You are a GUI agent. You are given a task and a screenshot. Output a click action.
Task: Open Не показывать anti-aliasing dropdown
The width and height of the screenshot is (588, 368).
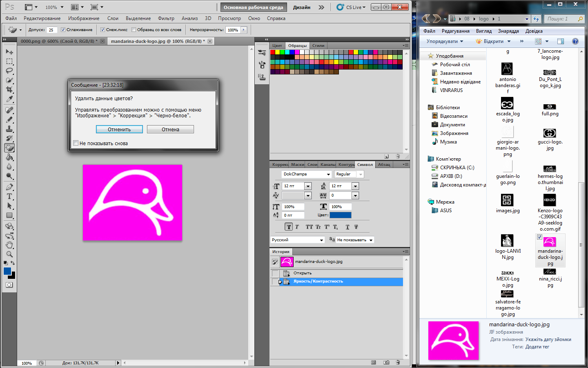tap(354, 240)
